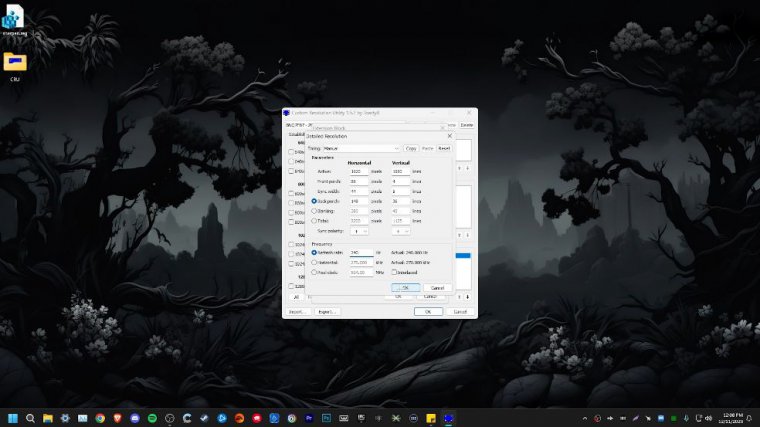Click the Reset button beside Paste
This screenshot has height=427, width=760.
pyautogui.click(x=444, y=148)
